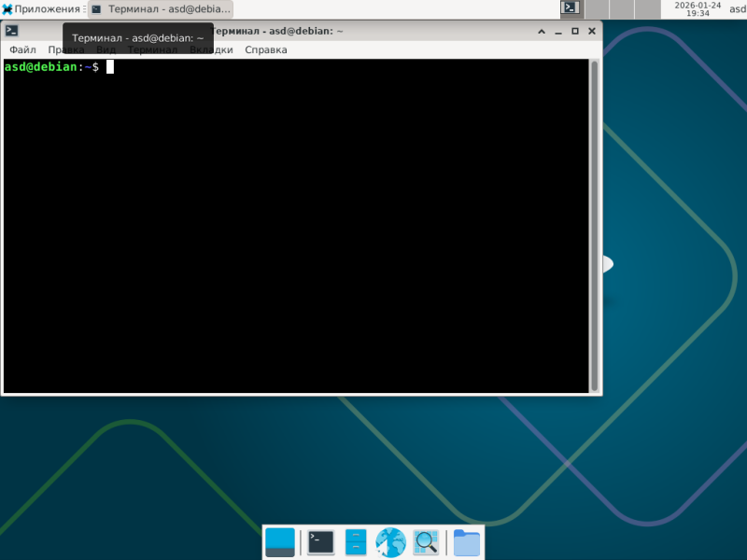Open the asd user menu in panel
The width and height of the screenshot is (747, 560).
(738, 9)
